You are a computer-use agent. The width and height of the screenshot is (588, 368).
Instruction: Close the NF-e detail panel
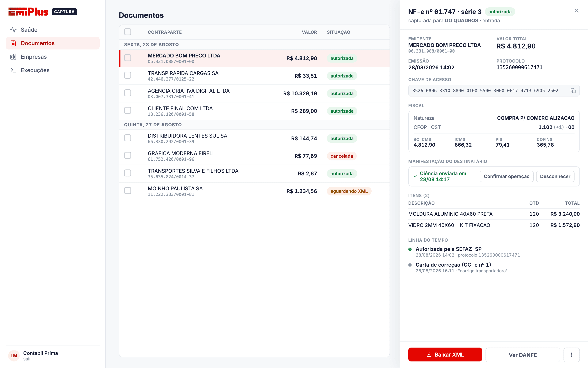click(x=576, y=11)
